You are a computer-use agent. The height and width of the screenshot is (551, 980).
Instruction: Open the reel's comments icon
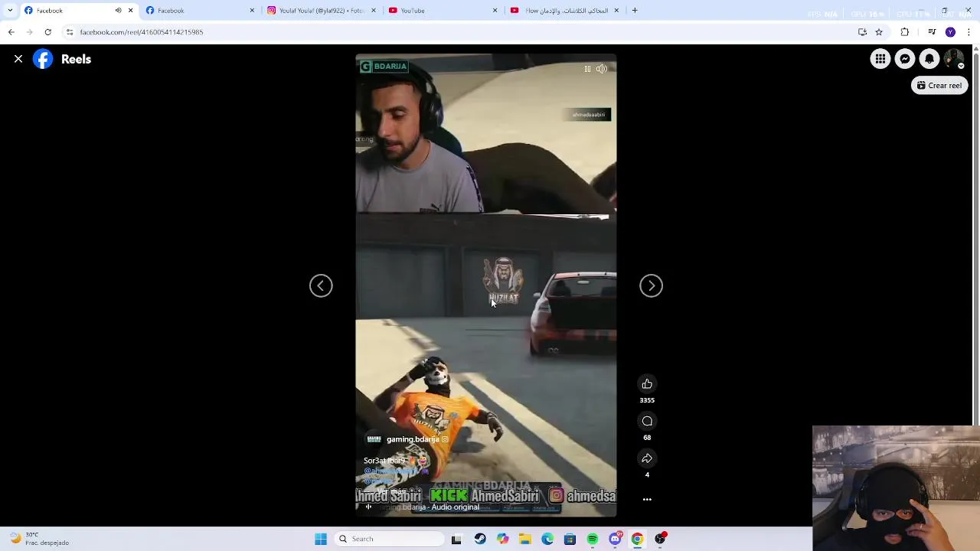(647, 421)
